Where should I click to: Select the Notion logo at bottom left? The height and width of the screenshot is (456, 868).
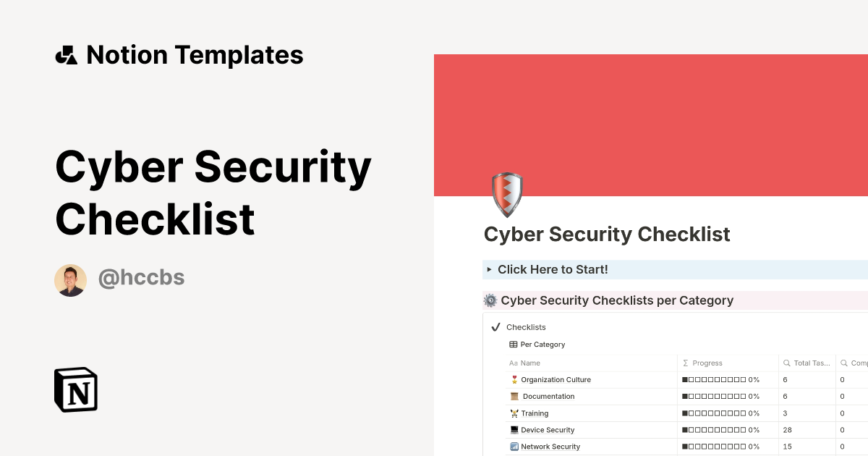coord(75,389)
